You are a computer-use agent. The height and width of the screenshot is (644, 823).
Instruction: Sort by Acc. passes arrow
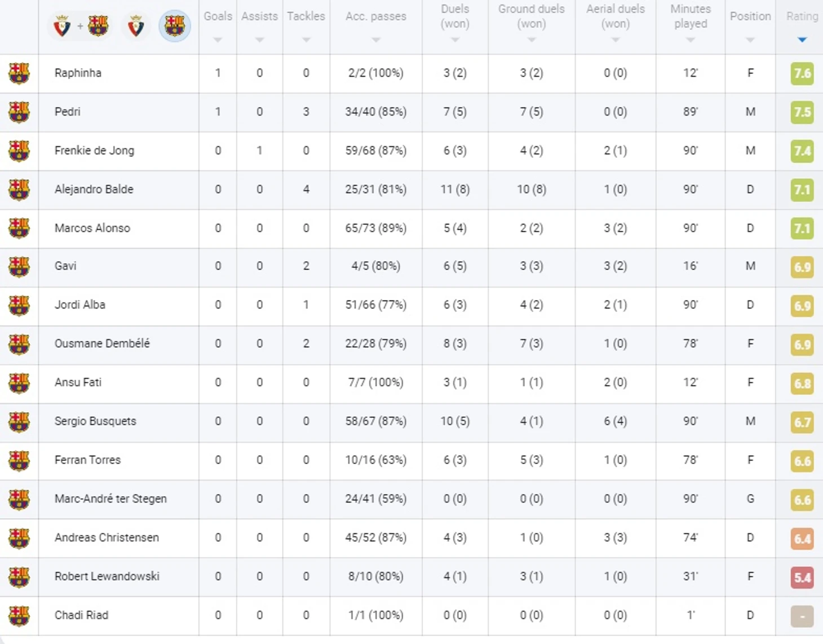(x=376, y=40)
